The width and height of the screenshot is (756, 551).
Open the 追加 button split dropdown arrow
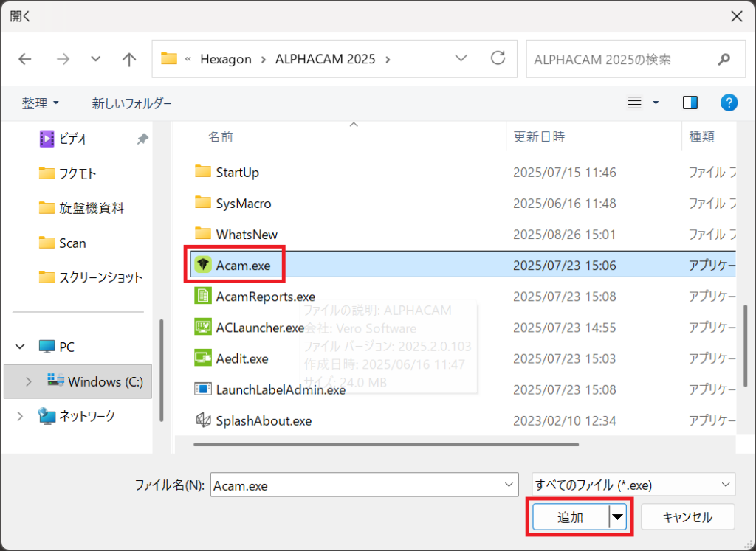[617, 519]
